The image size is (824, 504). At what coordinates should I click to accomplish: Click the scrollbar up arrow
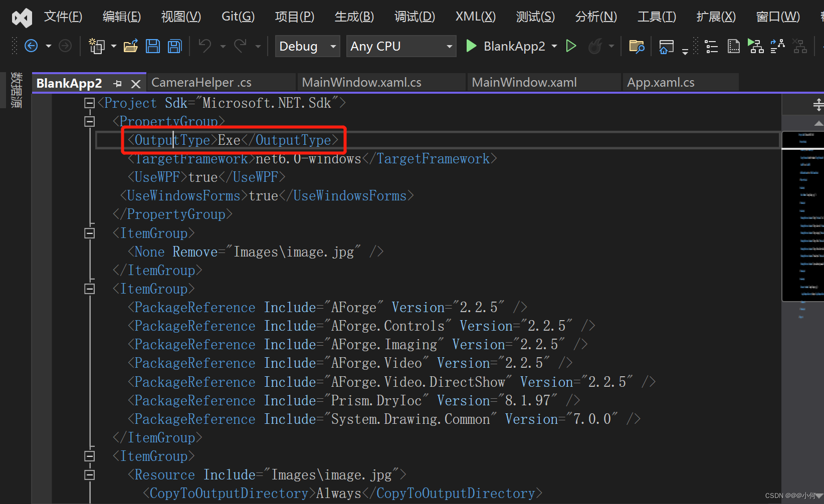(818, 123)
